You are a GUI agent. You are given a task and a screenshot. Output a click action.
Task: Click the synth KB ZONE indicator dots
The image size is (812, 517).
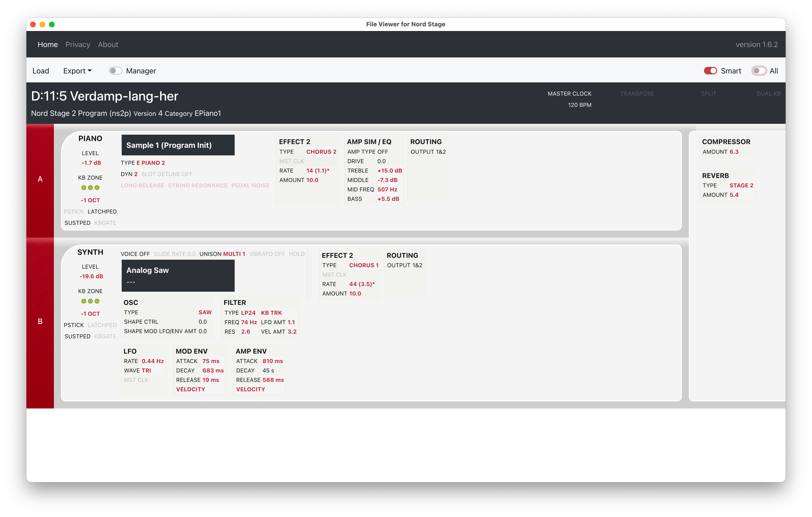[90, 301]
